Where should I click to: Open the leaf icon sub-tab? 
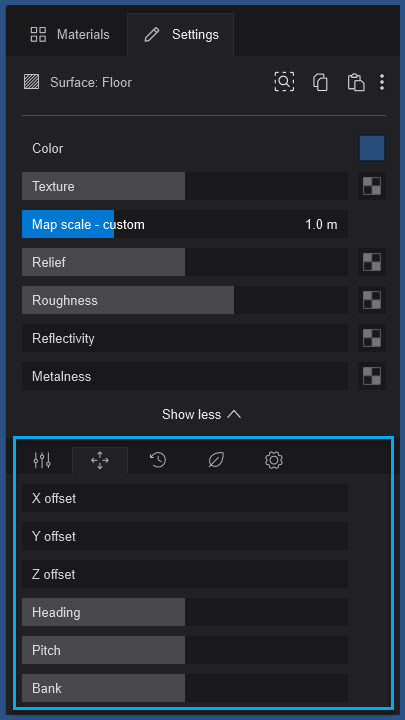(x=216, y=460)
